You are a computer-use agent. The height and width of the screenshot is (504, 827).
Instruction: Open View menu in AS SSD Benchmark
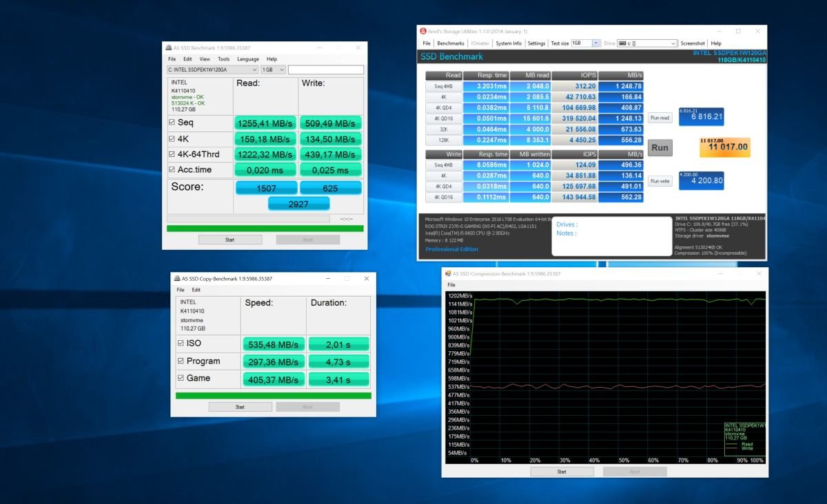pos(205,59)
